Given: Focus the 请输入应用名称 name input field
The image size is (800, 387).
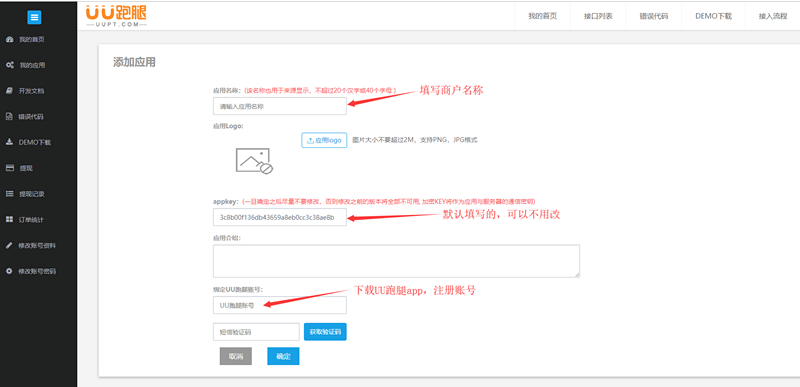Looking at the screenshot, I should (280, 106).
